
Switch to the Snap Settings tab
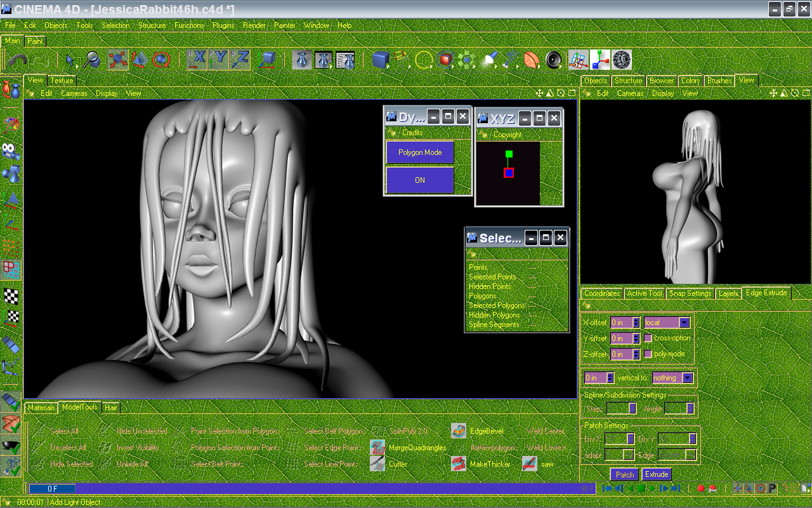pos(690,293)
